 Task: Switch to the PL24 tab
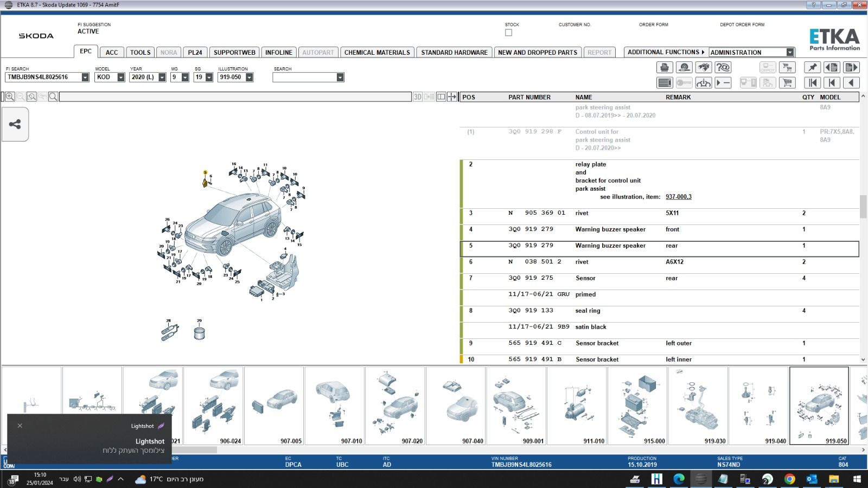click(195, 52)
